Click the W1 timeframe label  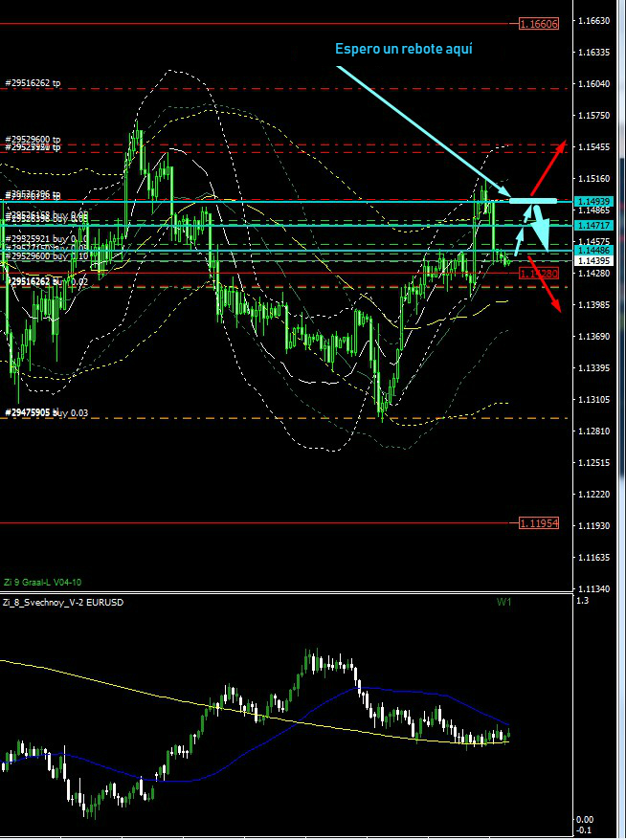click(504, 603)
